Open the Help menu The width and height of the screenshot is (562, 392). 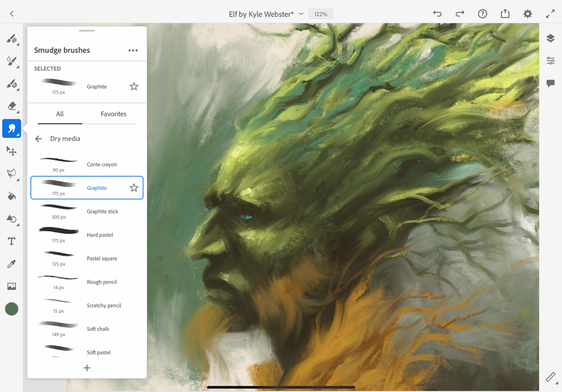pos(482,13)
